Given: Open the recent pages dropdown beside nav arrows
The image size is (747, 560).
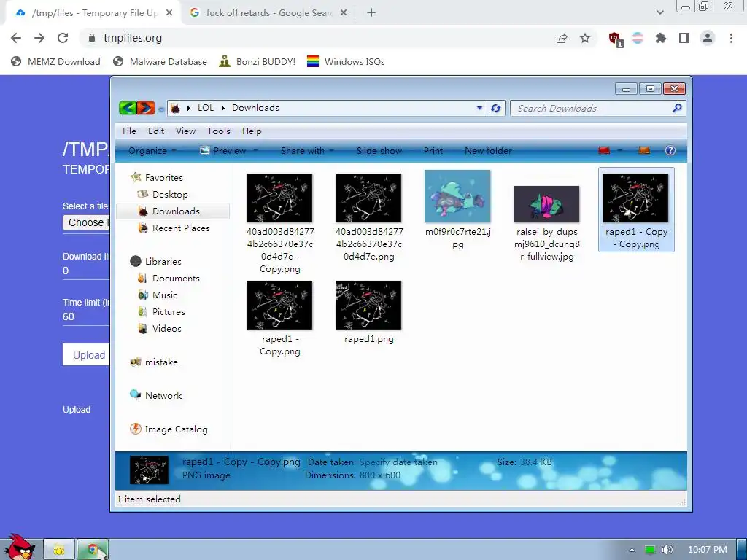Looking at the screenshot, I should point(161,109).
